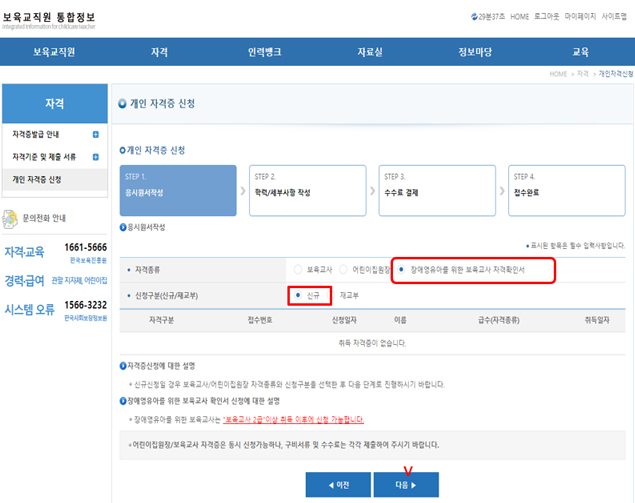
Task: Open the 교육 main menu
Action: point(580,52)
